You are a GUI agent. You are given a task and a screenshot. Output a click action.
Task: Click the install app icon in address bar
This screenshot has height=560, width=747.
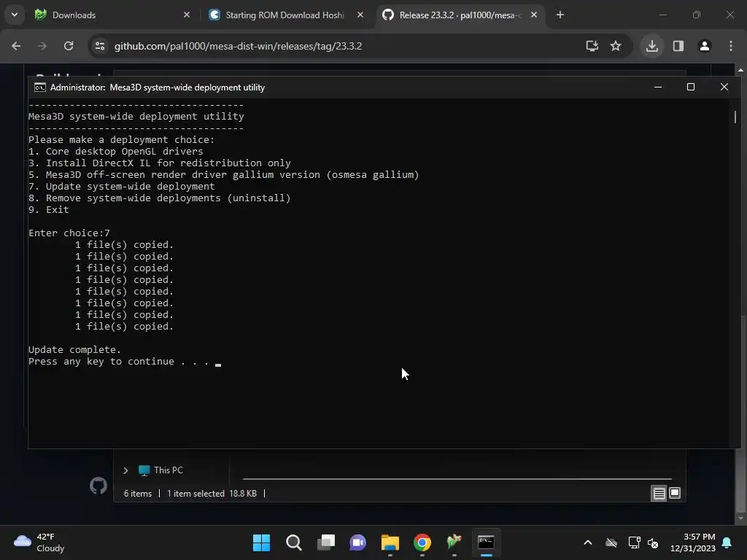[x=592, y=46]
